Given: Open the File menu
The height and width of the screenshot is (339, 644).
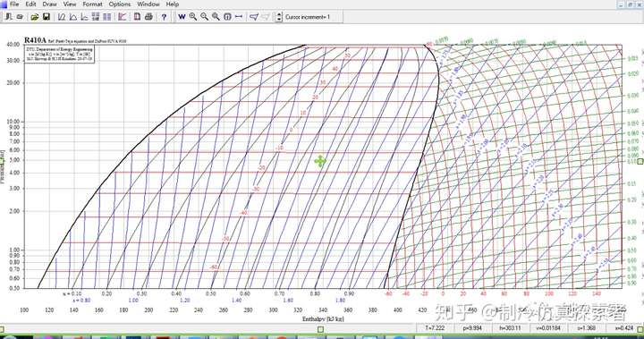Looking at the screenshot, I should point(14,4).
